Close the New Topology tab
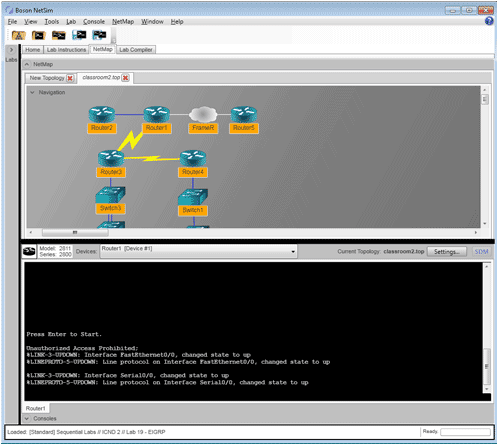Screen dimensions: 500x448 pyautogui.click(x=70, y=78)
